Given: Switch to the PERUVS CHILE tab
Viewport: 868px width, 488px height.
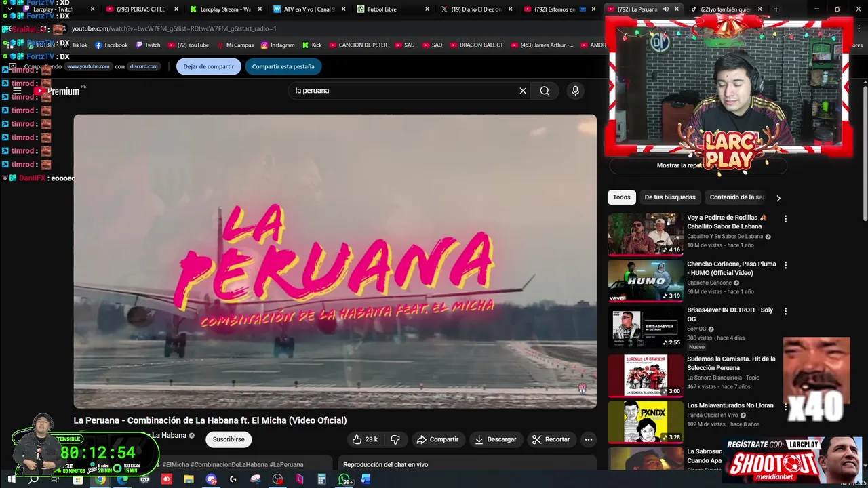Looking at the screenshot, I should (x=140, y=9).
